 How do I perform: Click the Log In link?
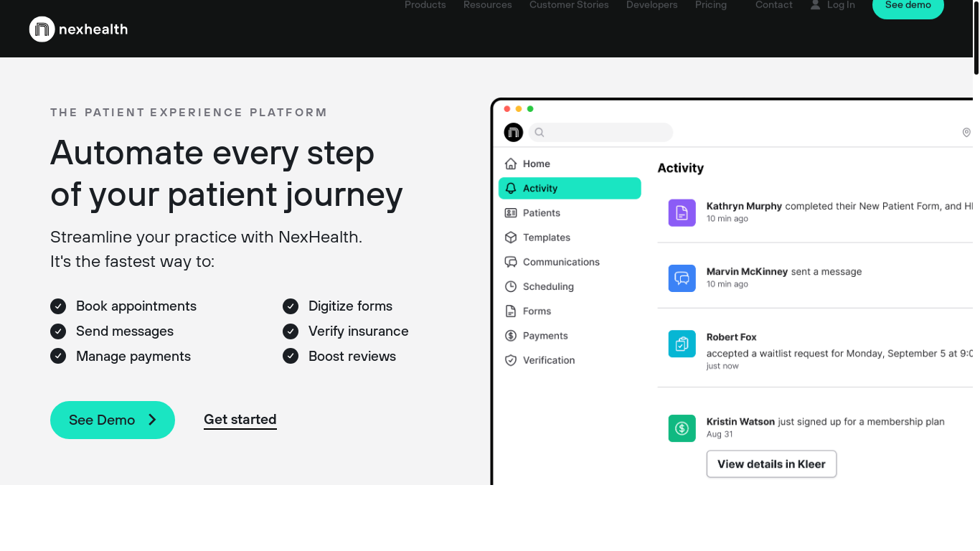(841, 5)
